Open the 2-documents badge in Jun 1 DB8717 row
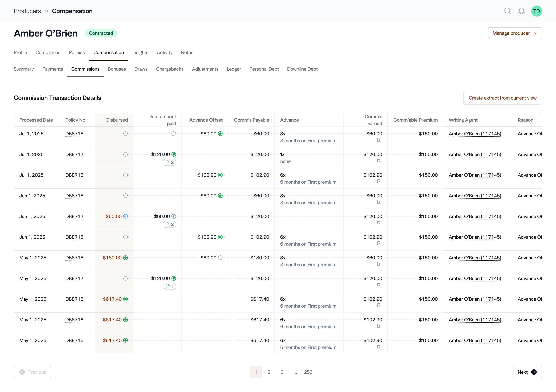 point(170,224)
